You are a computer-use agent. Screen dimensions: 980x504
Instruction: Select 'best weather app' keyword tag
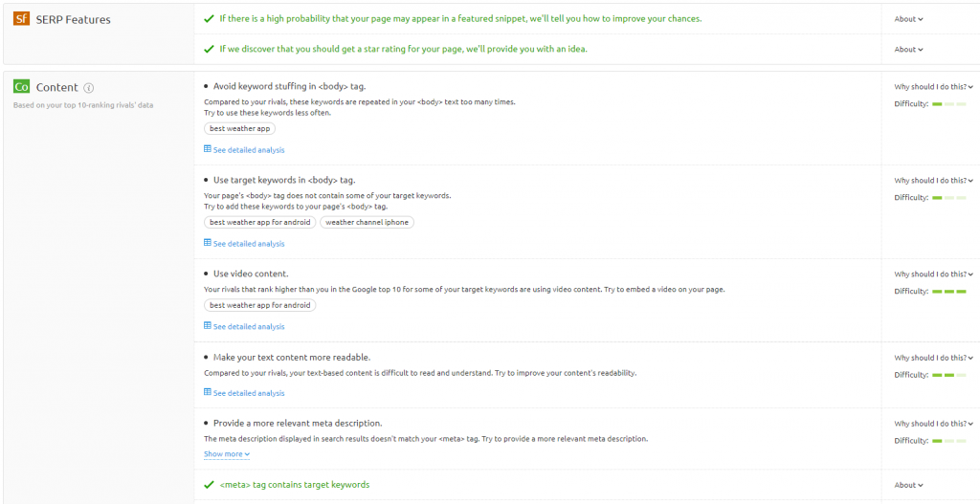(x=240, y=129)
